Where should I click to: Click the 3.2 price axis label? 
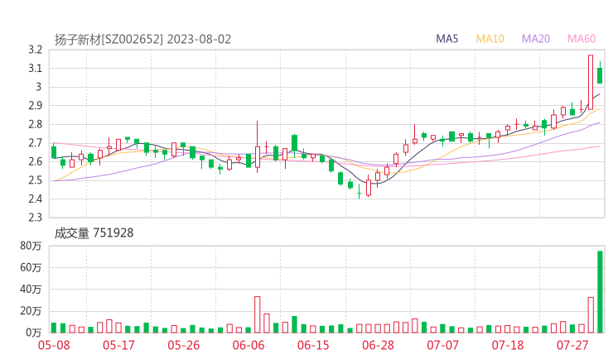pyautogui.click(x=35, y=50)
